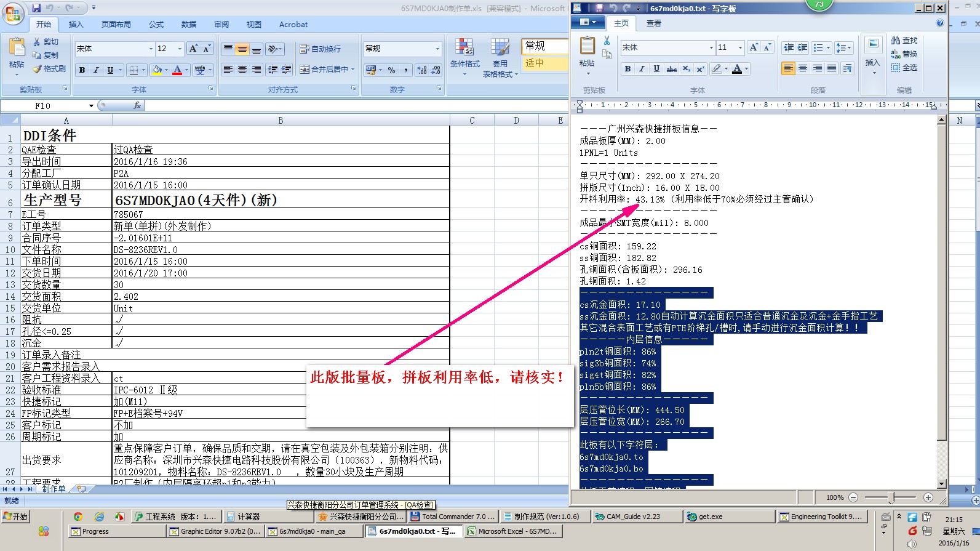Toggle Italic in Excel font group
Image resolution: width=980 pixels, height=551 pixels.
pos(96,70)
